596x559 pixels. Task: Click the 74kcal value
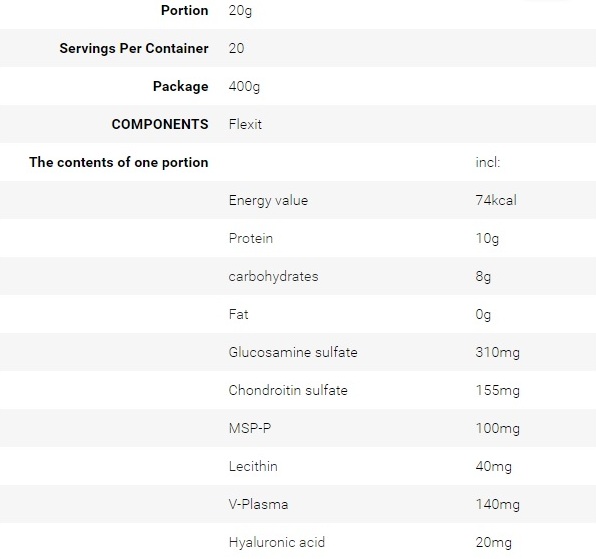click(x=496, y=200)
